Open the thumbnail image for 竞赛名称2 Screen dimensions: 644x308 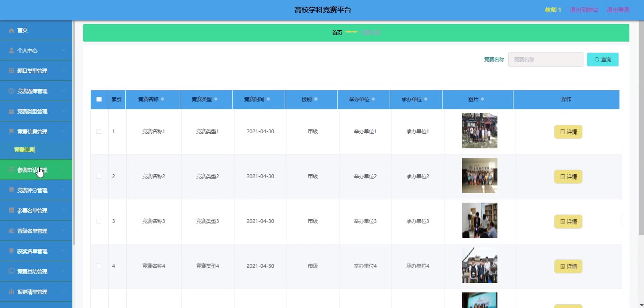(x=479, y=175)
